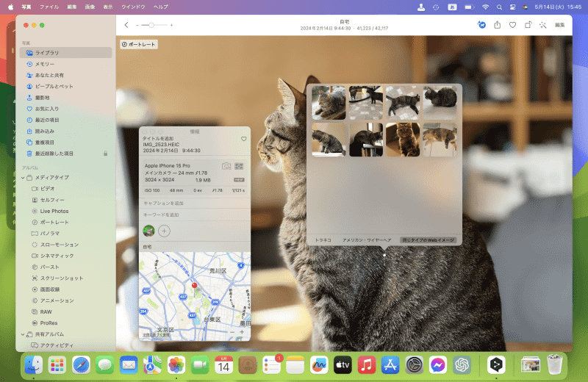Select the トラネコ tab in Look Up
Screen dimensions: 588x382
pos(323,240)
